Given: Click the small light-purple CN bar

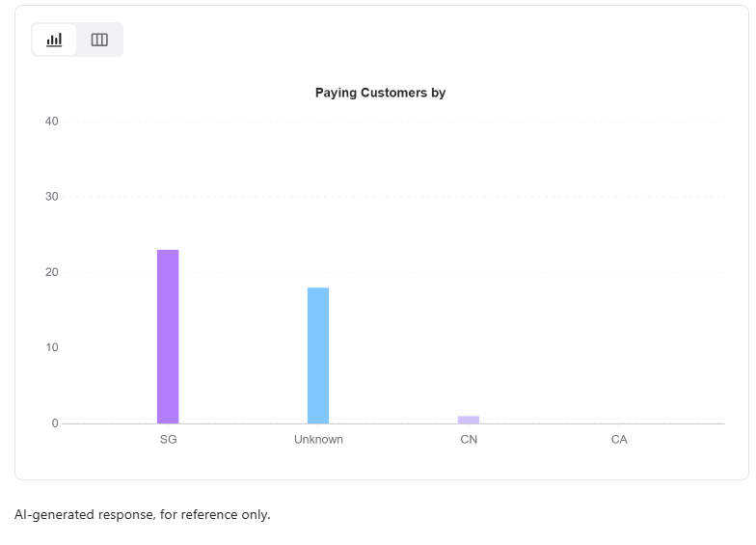Looking at the screenshot, I should pos(469,420).
